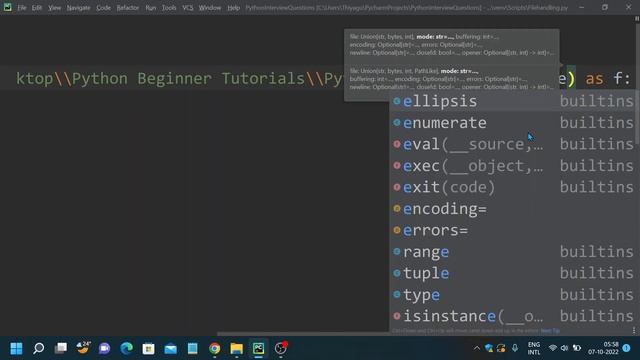Open the screen recorder app on taskbar
This screenshot has height=360, width=640.
280,348
